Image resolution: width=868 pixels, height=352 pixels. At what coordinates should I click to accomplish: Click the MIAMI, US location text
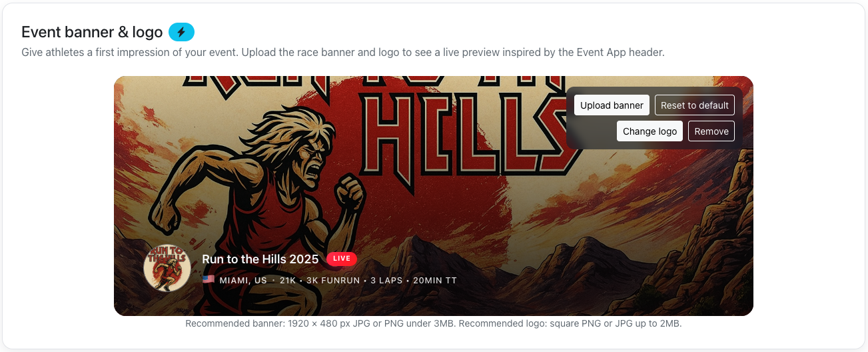pos(243,281)
